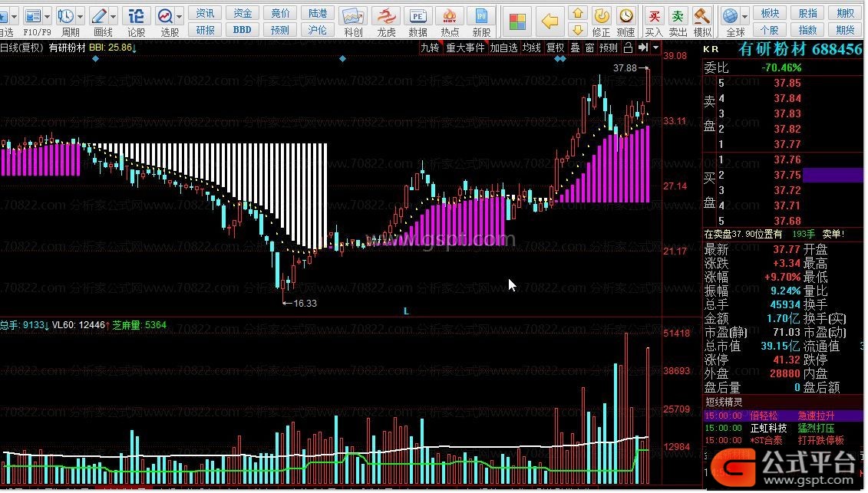This screenshot has width=868, height=493.
Task: Open the 科创 board icon
Action: (x=352, y=17)
